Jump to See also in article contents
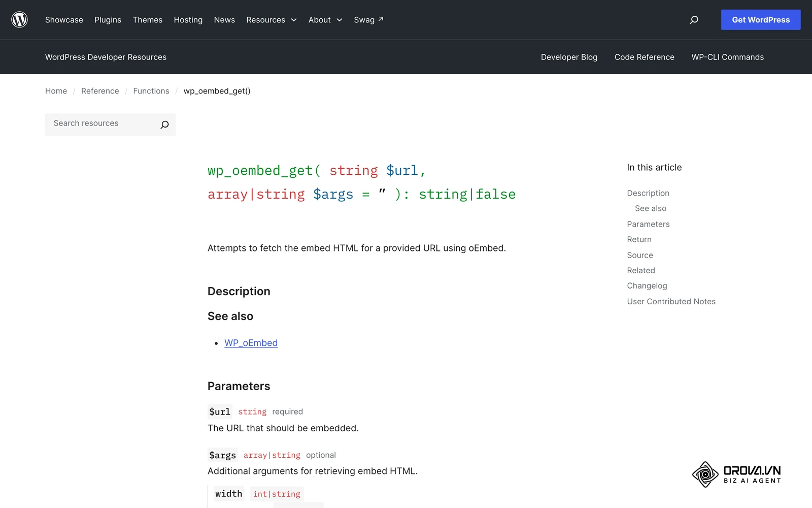 pos(651,208)
